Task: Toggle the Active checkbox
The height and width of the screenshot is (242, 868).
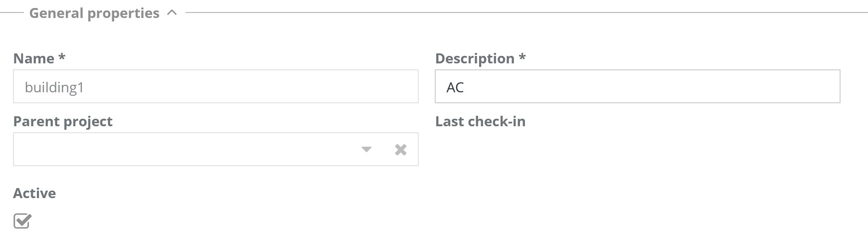Action: [x=22, y=221]
